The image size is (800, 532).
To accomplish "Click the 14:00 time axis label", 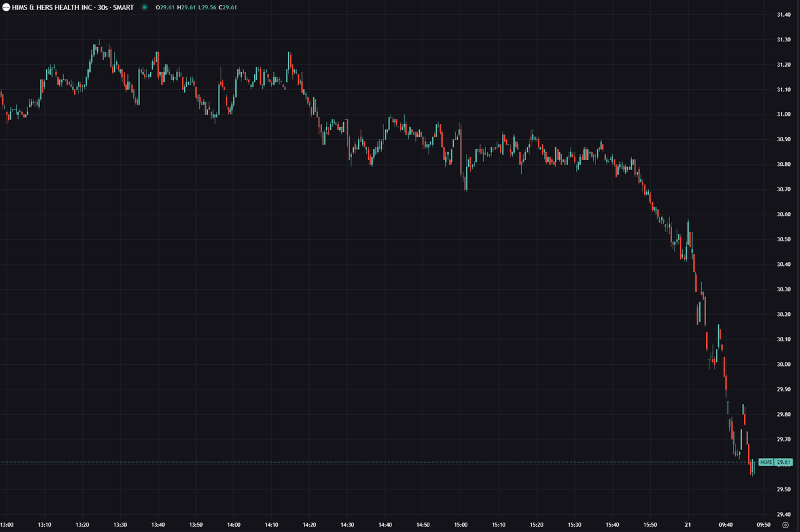I will click(234, 525).
